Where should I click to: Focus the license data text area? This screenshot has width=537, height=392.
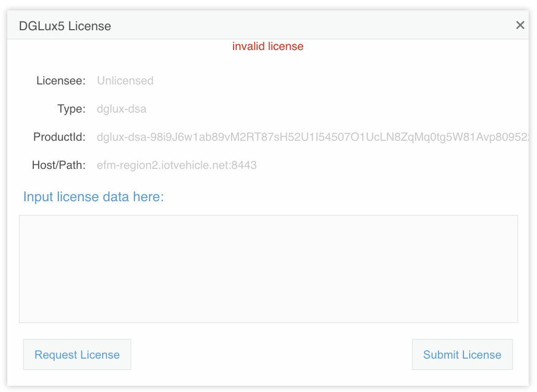tap(268, 269)
